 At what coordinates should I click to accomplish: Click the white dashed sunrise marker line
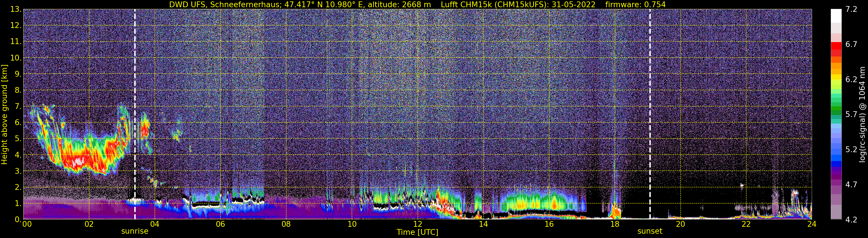[135, 114]
